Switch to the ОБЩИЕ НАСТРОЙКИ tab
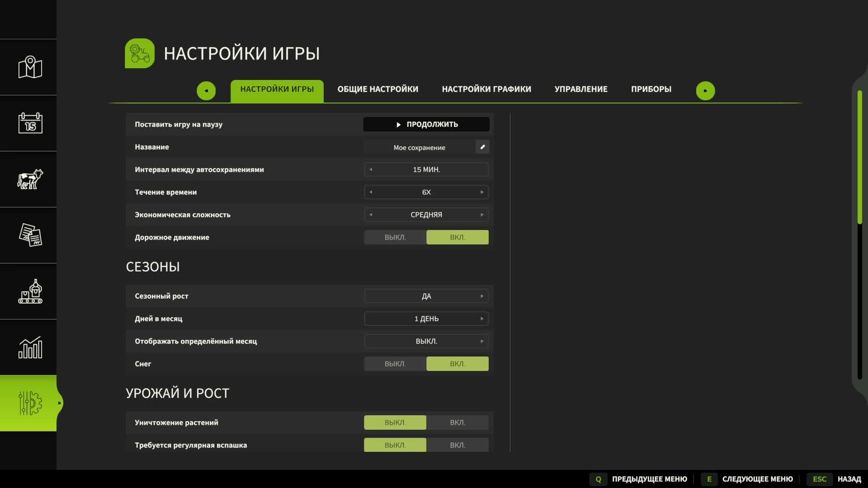The width and height of the screenshot is (868, 488). click(377, 89)
